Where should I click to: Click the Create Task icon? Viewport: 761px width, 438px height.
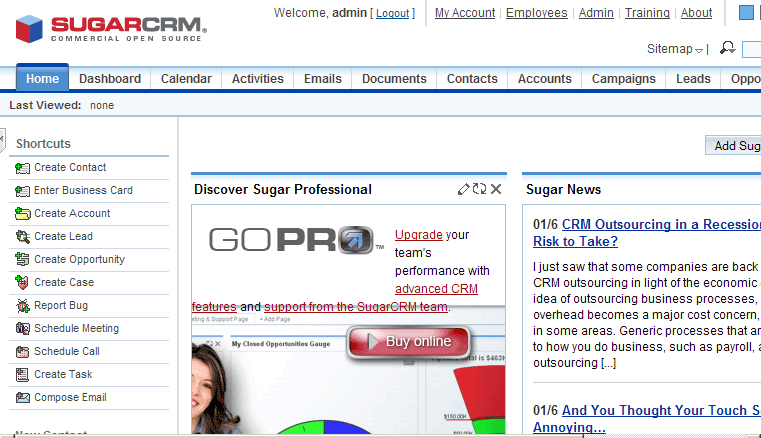(22, 374)
